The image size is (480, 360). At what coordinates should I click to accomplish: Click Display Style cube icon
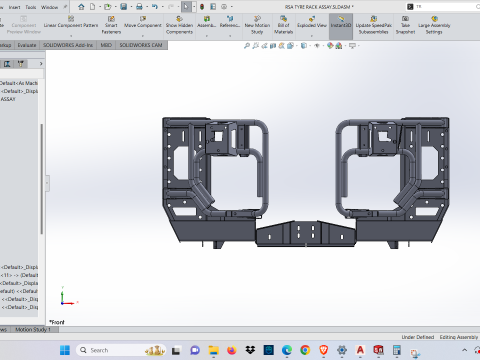pos(304,46)
